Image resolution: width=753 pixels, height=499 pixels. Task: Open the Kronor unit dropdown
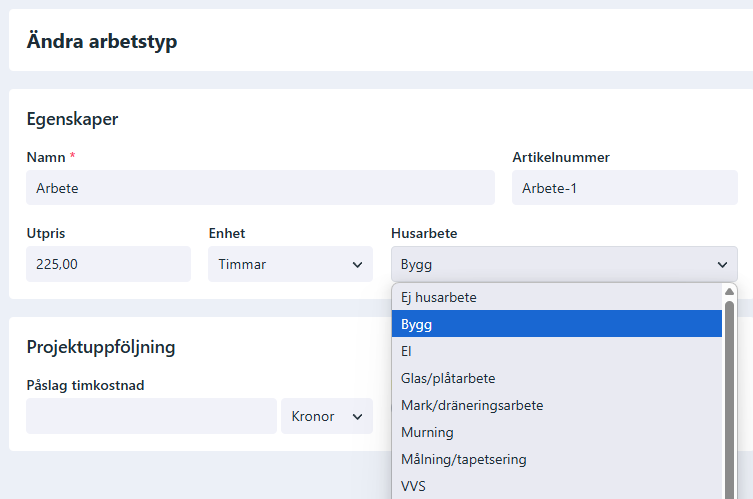[x=327, y=416]
